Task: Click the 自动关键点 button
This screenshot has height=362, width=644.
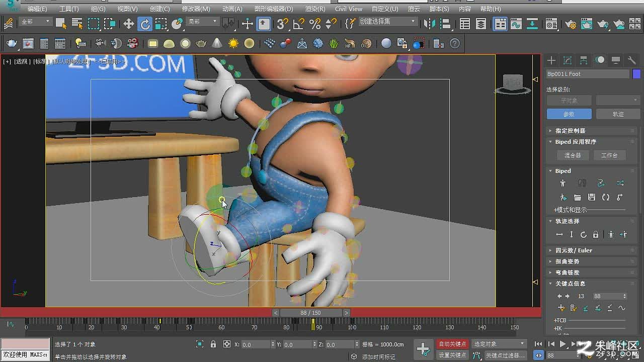Action: 452,344
